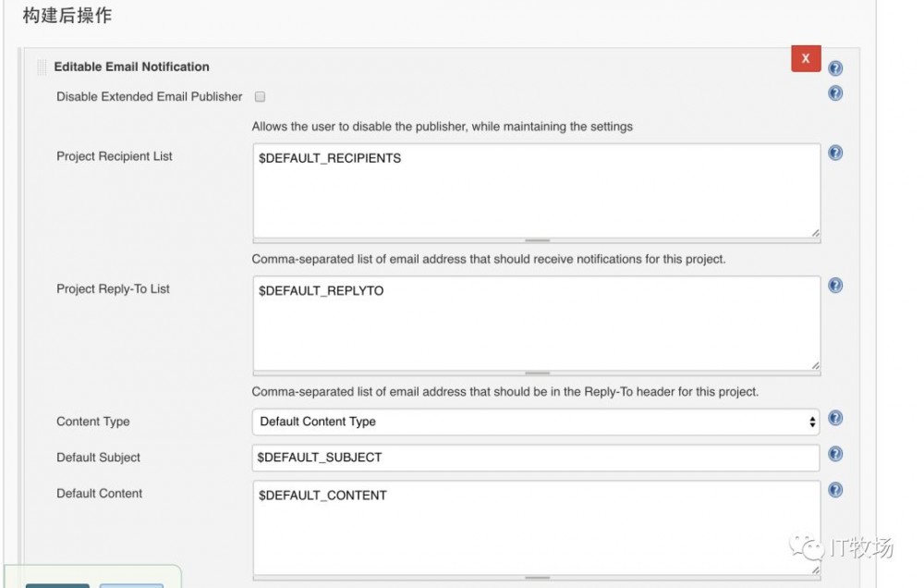Focus the Project Reply-To List textarea
Image resolution: width=924 pixels, height=588 pixels.
click(536, 323)
